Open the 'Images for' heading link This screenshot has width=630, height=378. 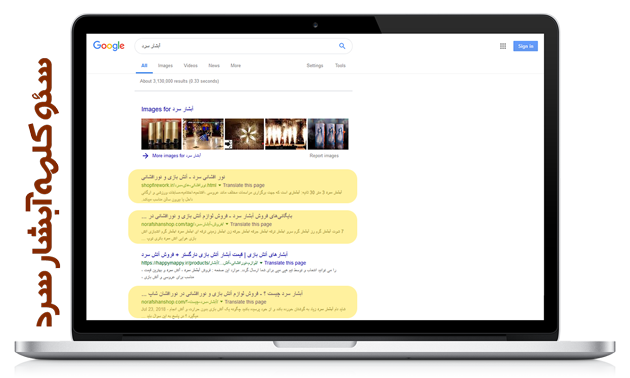pyautogui.click(x=167, y=109)
